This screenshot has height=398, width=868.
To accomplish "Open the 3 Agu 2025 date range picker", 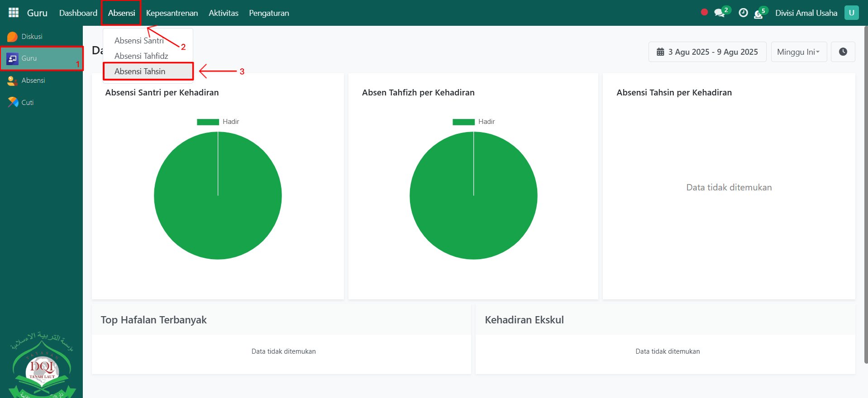I will click(x=707, y=52).
